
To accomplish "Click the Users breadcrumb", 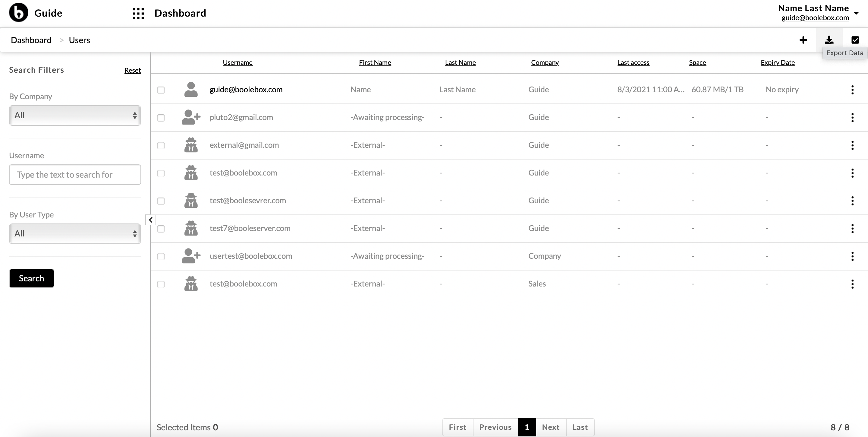I will pyautogui.click(x=79, y=40).
